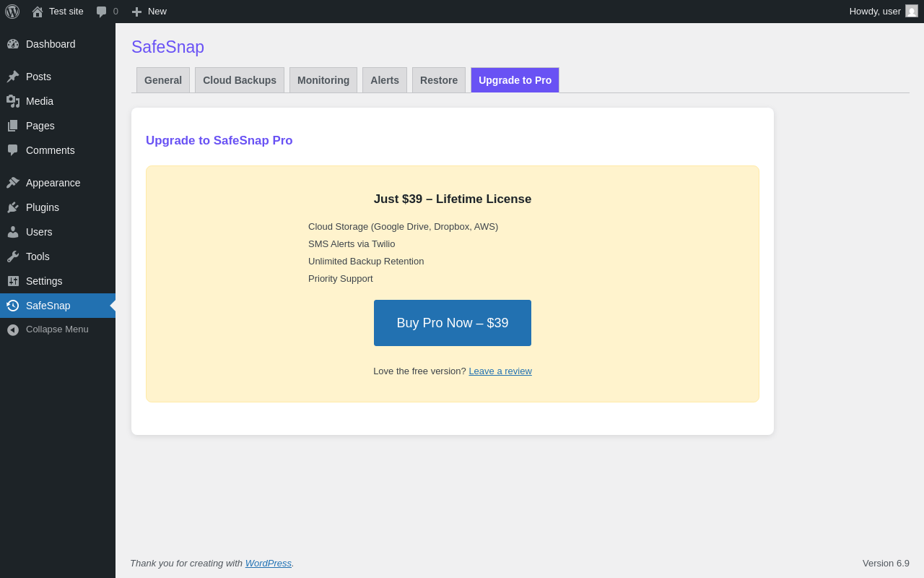Go to the Restore tab

[439, 80]
